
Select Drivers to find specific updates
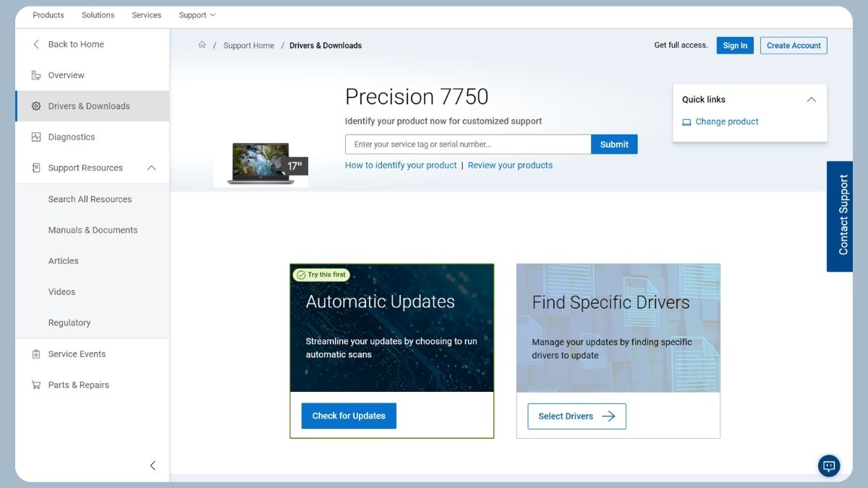click(576, 416)
